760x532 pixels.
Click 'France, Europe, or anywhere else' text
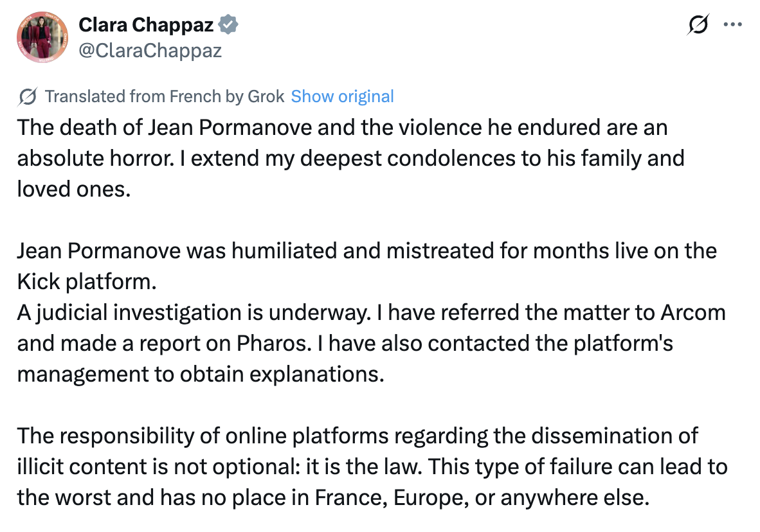click(482, 497)
